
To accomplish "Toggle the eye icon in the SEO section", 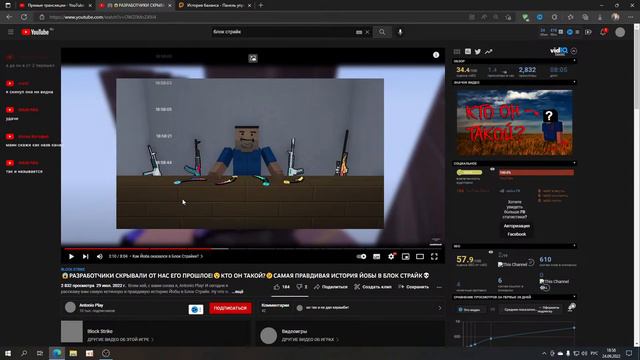I will tap(491, 252).
